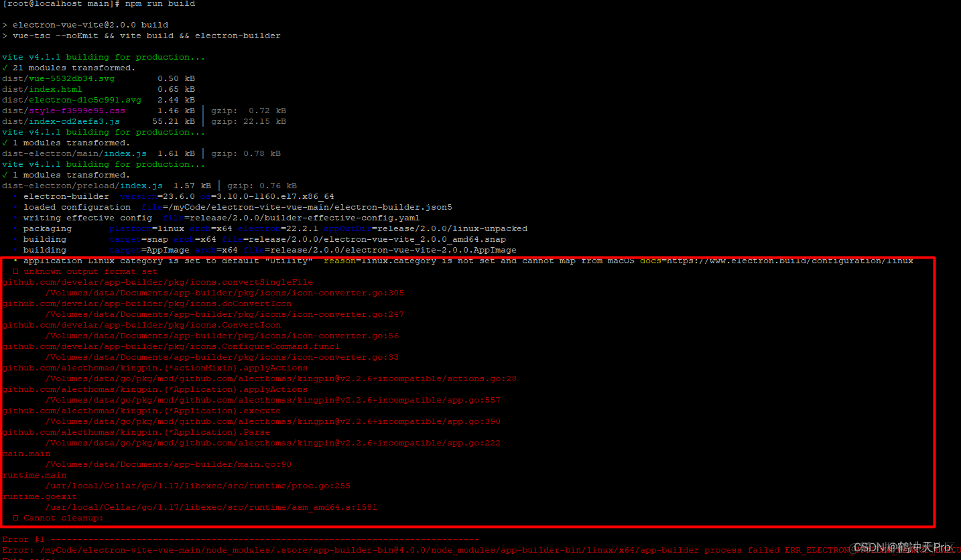Image resolution: width=961 pixels, height=560 pixels.
Task: Click the 'Error #1' separator line
Action: point(241,539)
